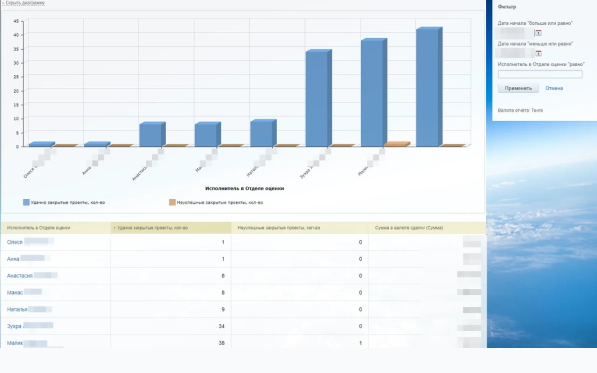Select the blue legend swatch for successful projects
This screenshot has width=597, height=373.
pyautogui.click(x=26, y=202)
